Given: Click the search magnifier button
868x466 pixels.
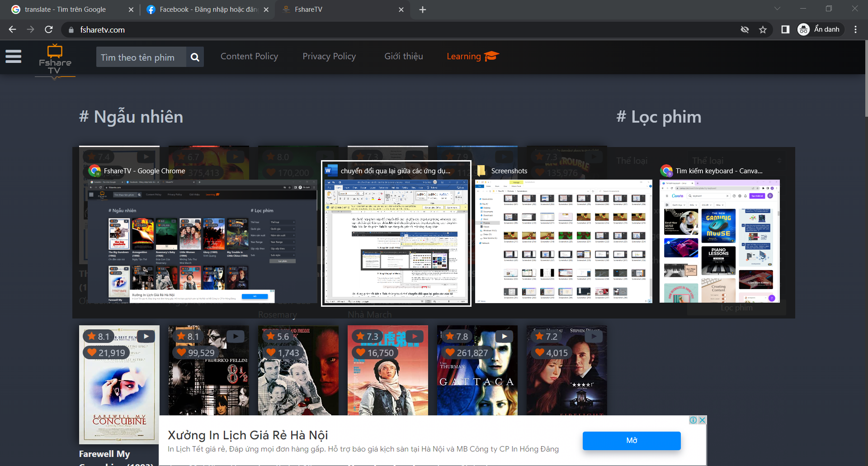Looking at the screenshot, I should [195, 57].
